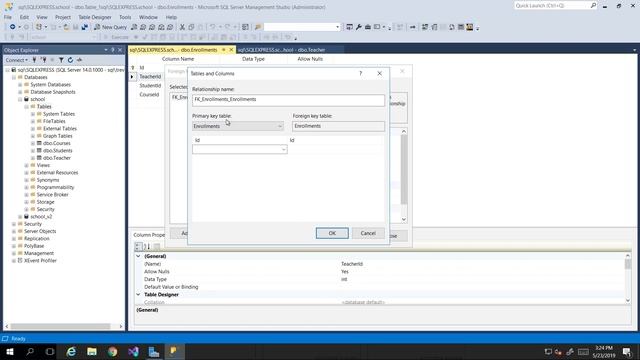Click the Alphabetical sort icon in Column Properties

click(147, 246)
